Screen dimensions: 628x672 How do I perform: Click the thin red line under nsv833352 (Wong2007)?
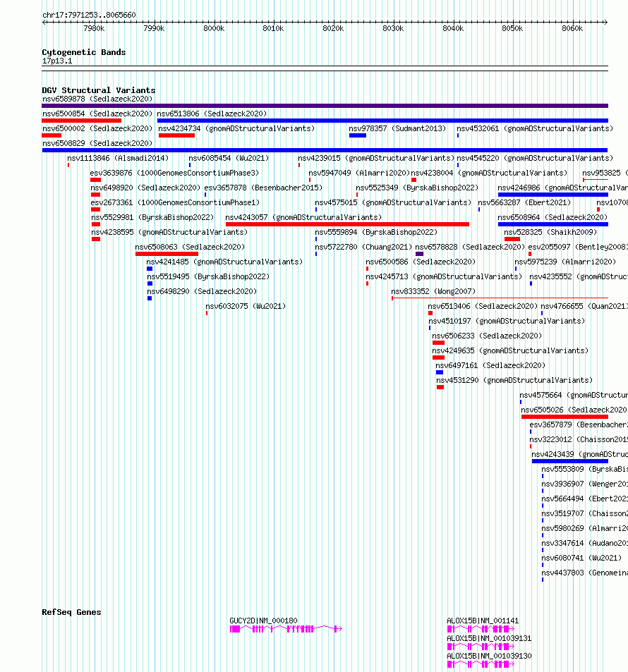click(500, 298)
